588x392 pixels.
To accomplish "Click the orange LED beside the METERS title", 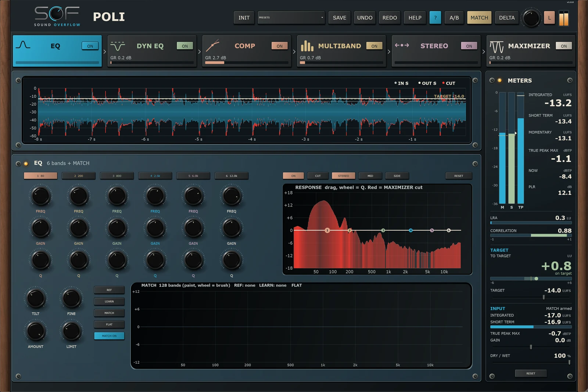I will click(x=499, y=80).
